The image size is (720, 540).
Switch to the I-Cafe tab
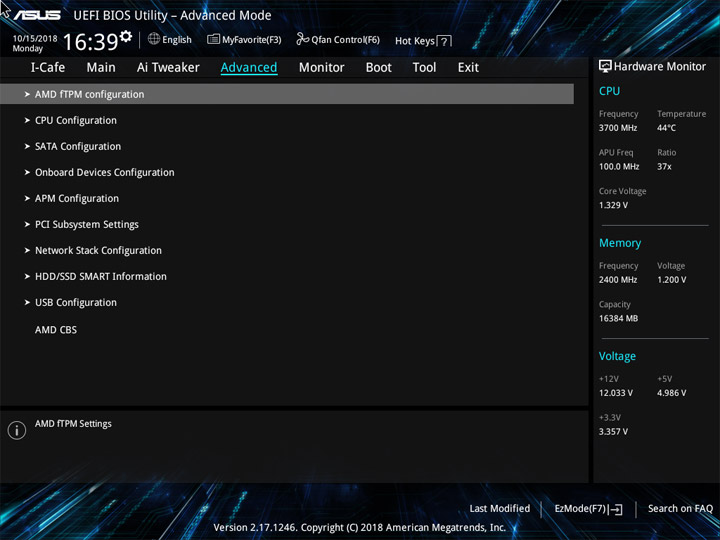(x=48, y=68)
